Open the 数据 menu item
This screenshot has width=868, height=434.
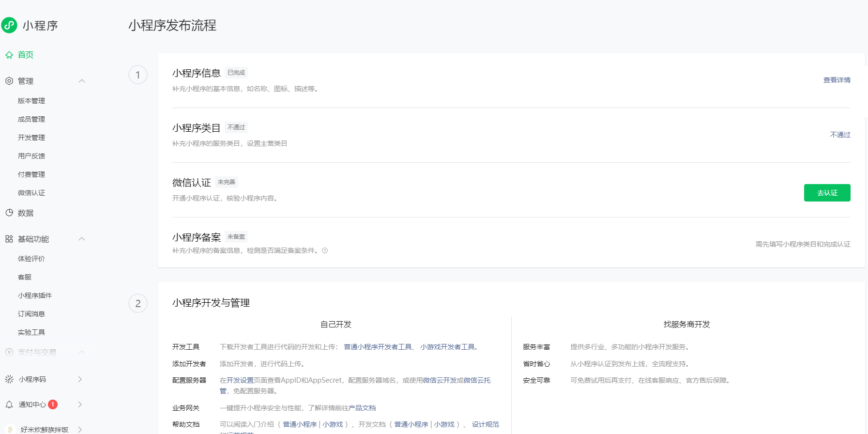coord(26,213)
